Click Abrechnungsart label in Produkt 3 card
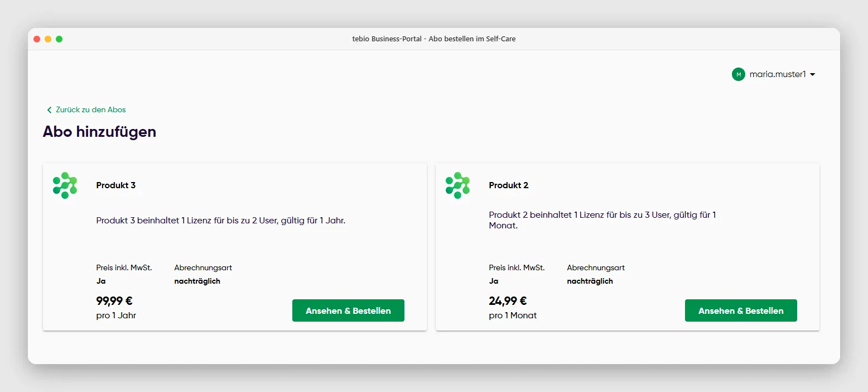868x392 pixels. coord(203,268)
